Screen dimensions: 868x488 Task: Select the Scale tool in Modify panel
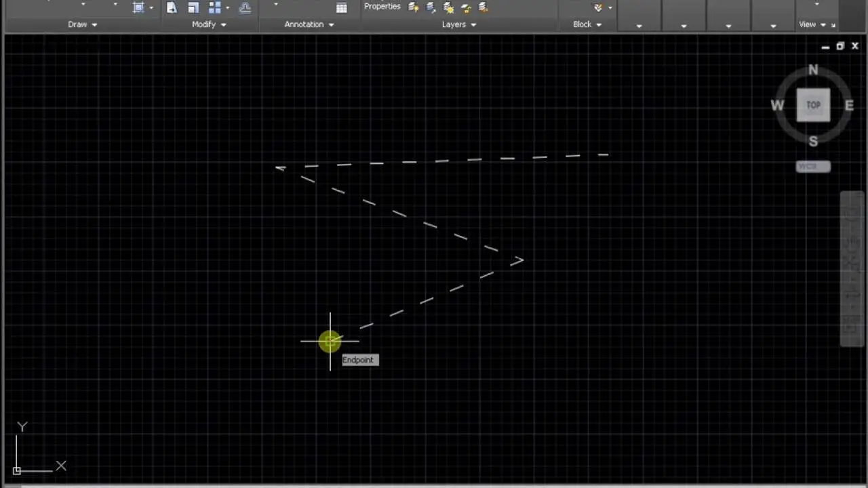(x=193, y=7)
